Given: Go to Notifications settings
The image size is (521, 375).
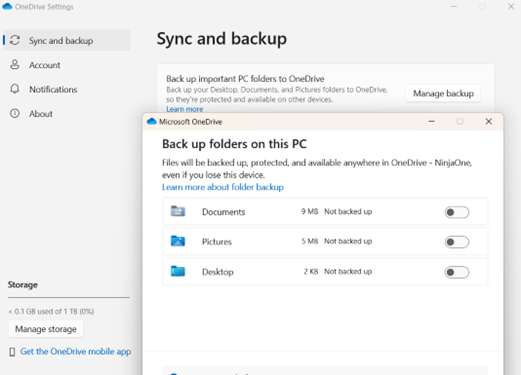Looking at the screenshot, I should [53, 89].
